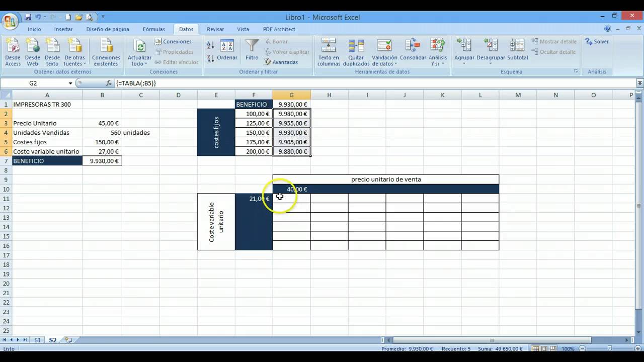Select cell containing Unidades Vendidas
644x362 pixels.
point(47,133)
